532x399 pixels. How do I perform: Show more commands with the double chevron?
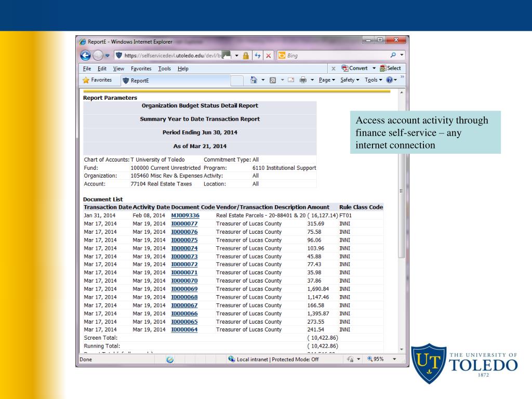403,77
